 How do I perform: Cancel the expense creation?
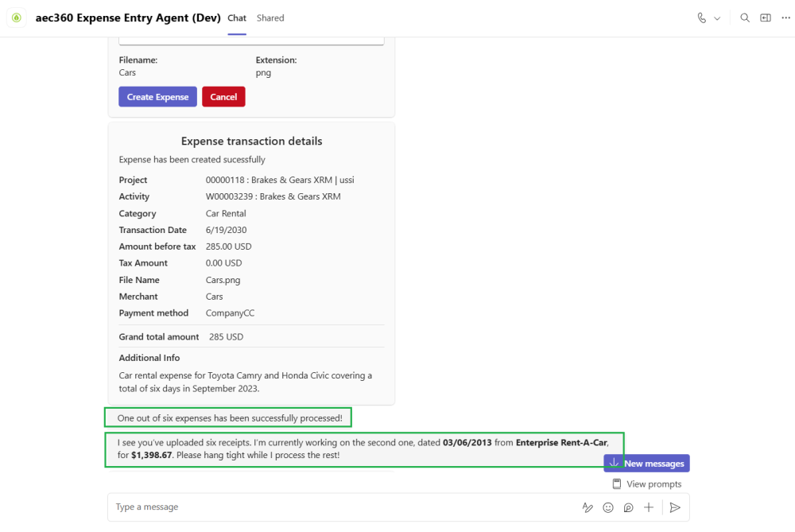pos(223,97)
